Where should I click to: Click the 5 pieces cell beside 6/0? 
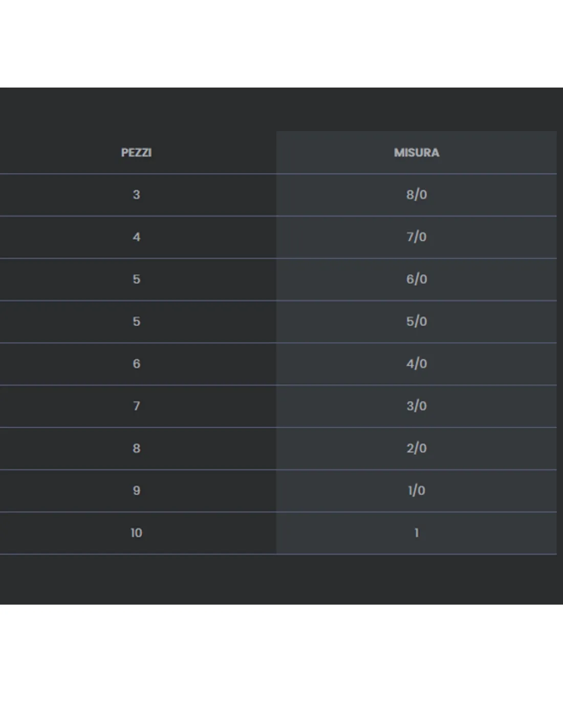click(x=136, y=279)
